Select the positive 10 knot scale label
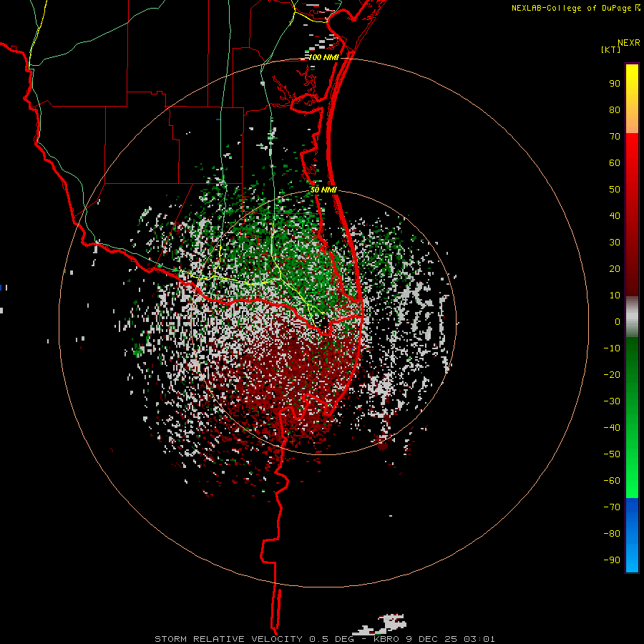The image size is (644, 644). [x=615, y=296]
